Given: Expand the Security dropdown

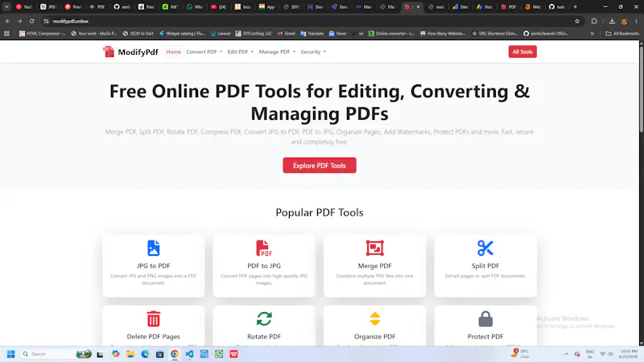Looking at the screenshot, I should coord(313,51).
